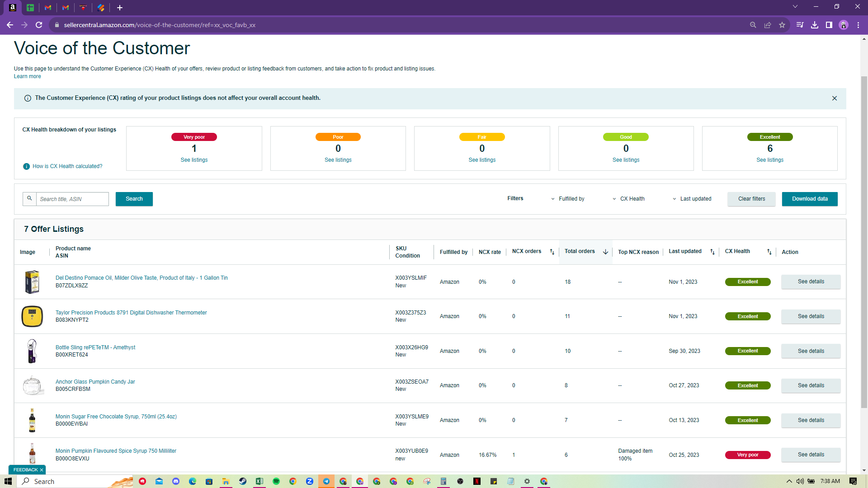The height and width of the screenshot is (488, 868).
Task: See details for Monin Pumpkin Spice Syrup
Action: click(x=811, y=455)
